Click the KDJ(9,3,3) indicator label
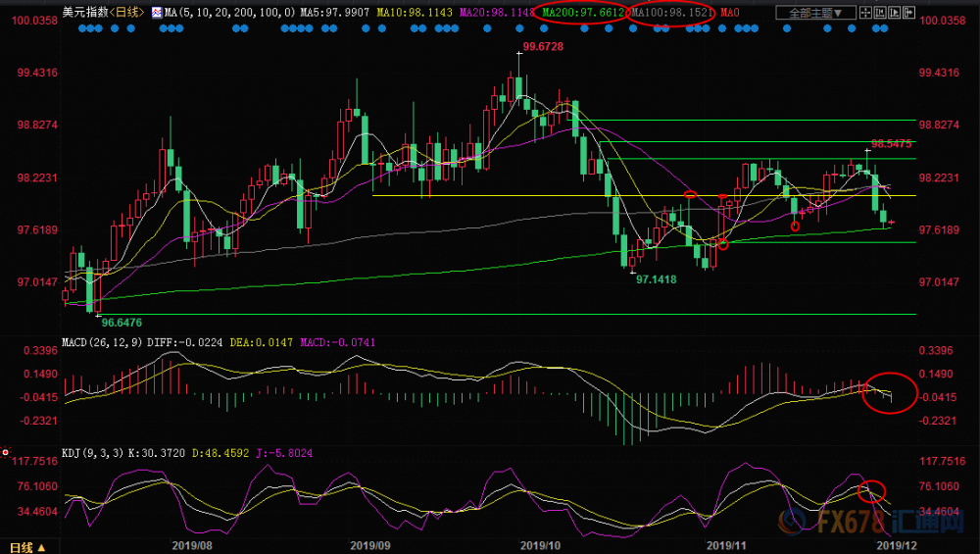Image resolution: width=980 pixels, height=554 pixels. 92,453
